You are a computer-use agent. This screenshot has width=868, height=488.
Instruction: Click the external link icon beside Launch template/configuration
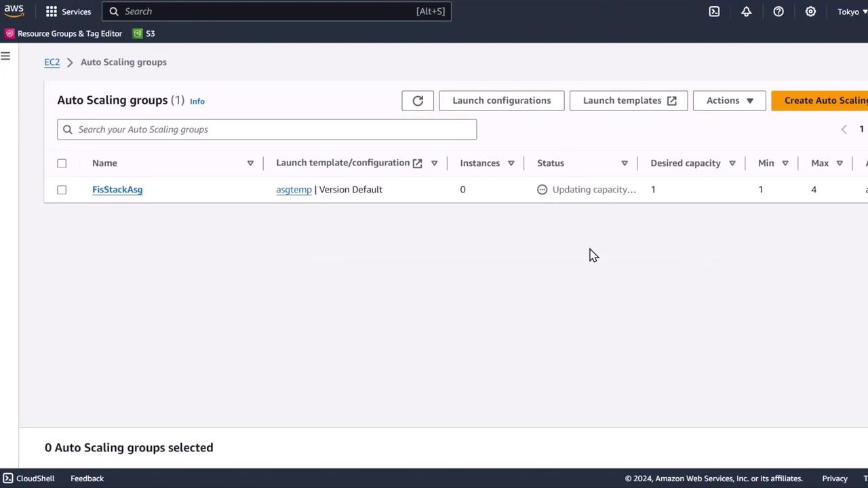tap(418, 163)
